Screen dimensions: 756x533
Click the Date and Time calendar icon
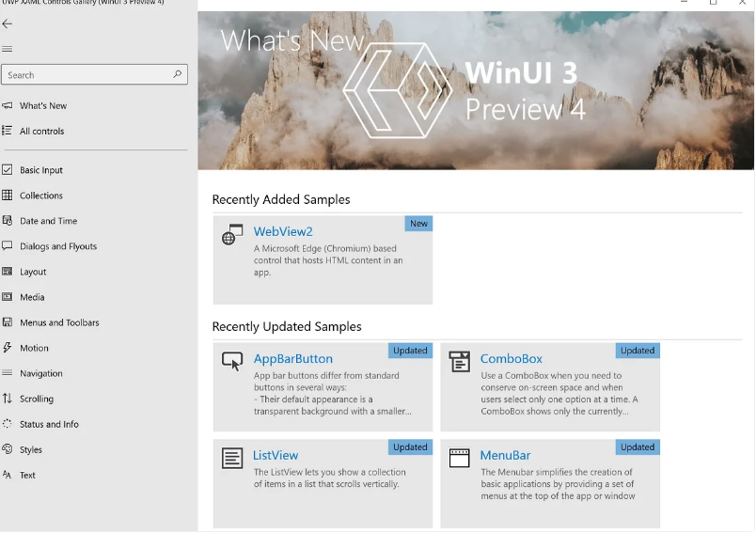[x=8, y=221]
